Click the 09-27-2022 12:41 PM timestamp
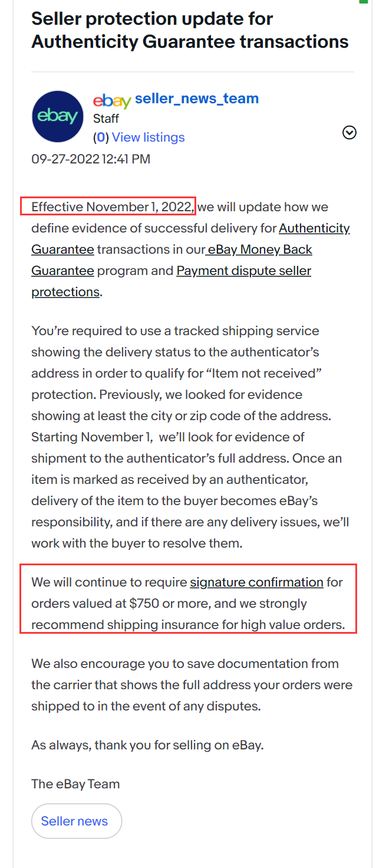The height and width of the screenshot is (868, 386). point(91,159)
